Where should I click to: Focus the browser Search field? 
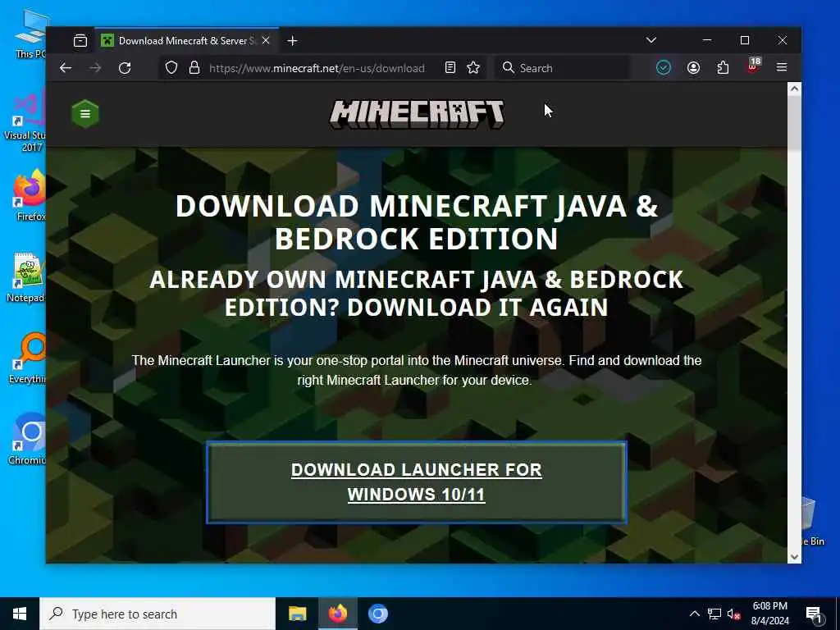coord(561,68)
